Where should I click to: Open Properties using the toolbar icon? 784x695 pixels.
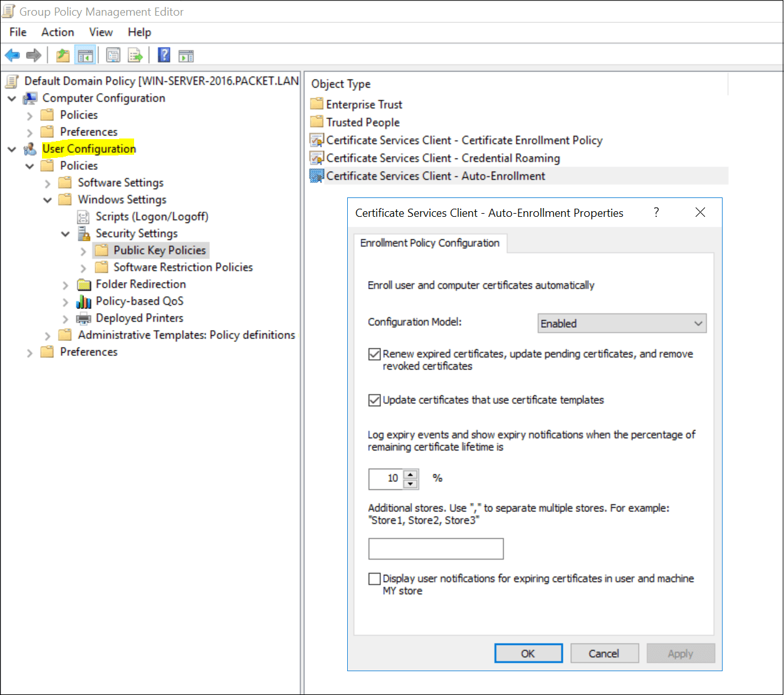(x=113, y=55)
